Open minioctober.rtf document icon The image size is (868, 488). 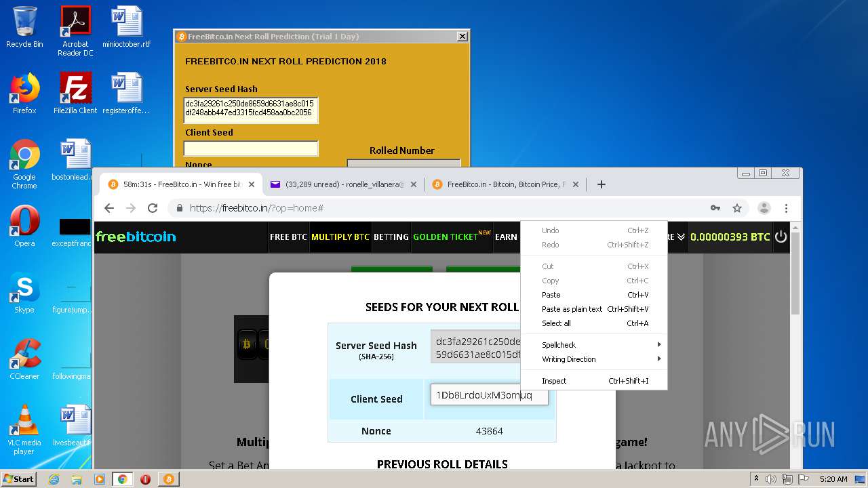coord(127,27)
